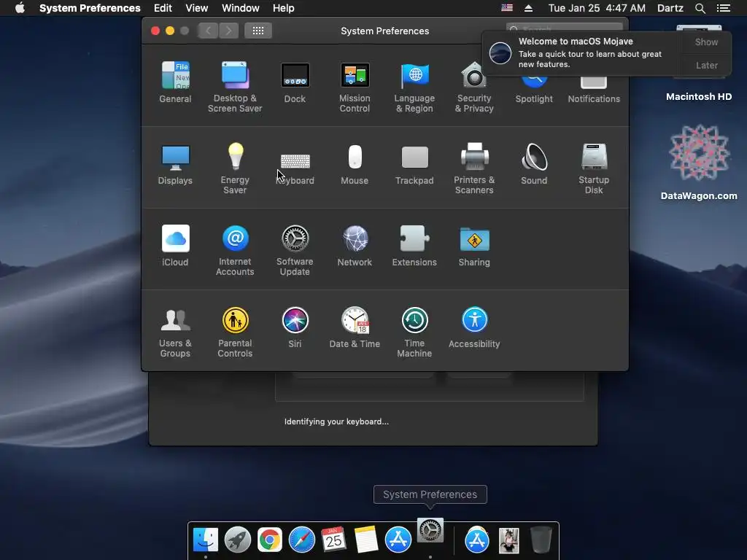Open Network preferences
Image resolution: width=747 pixels, height=560 pixels.
click(355, 246)
